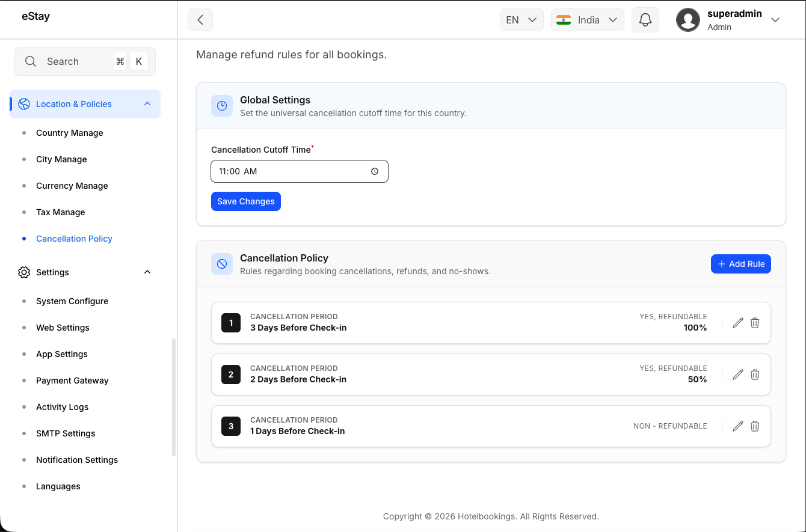
Task: Click the NON - REFUNDABLE label
Action: click(x=670, y=426)
